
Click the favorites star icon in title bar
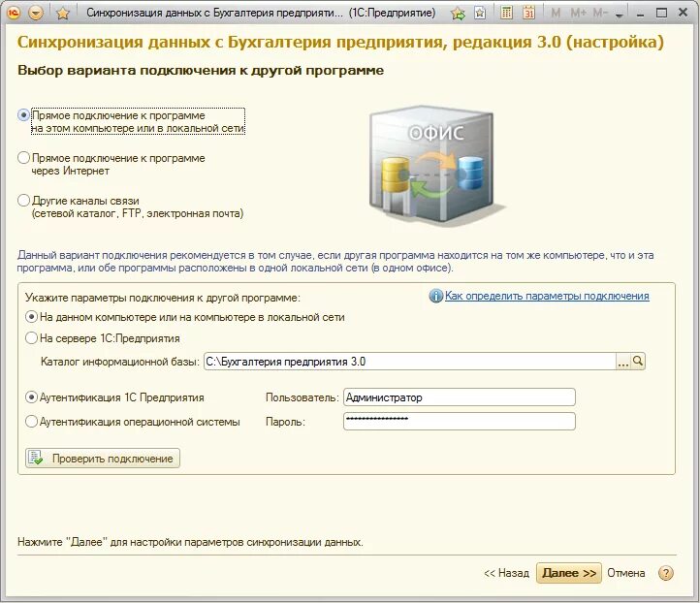(63, 13)
